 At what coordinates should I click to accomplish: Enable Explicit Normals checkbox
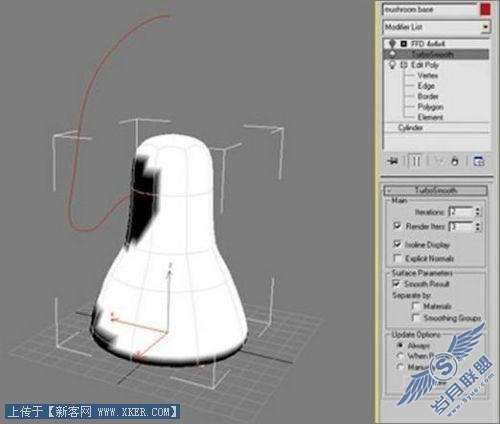tap(397, 258)
